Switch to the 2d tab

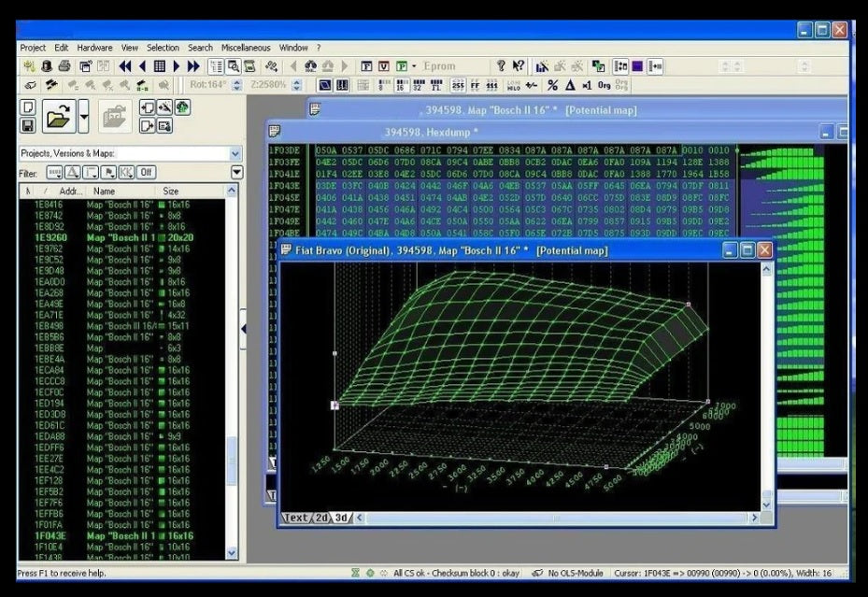pyautogui.click(x=320, y=518)
